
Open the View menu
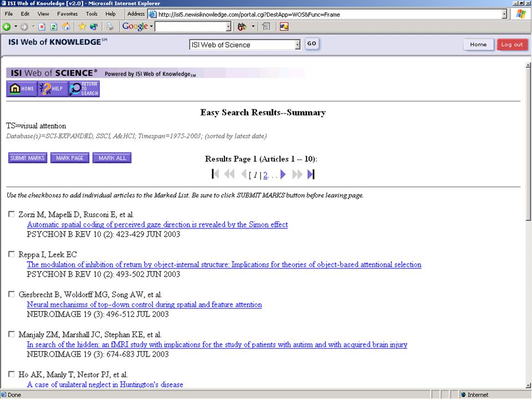point(43,14)
